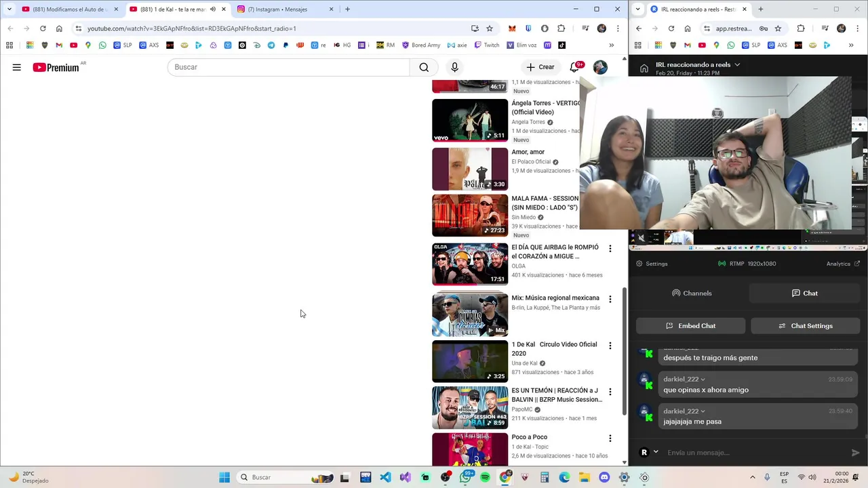Switch to Chat tab in Restream
Viewport: 868px width, 488px height.
point(805,293)
